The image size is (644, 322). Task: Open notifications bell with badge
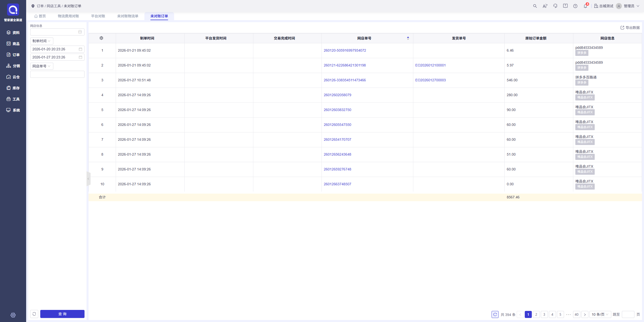pos(586,6)
